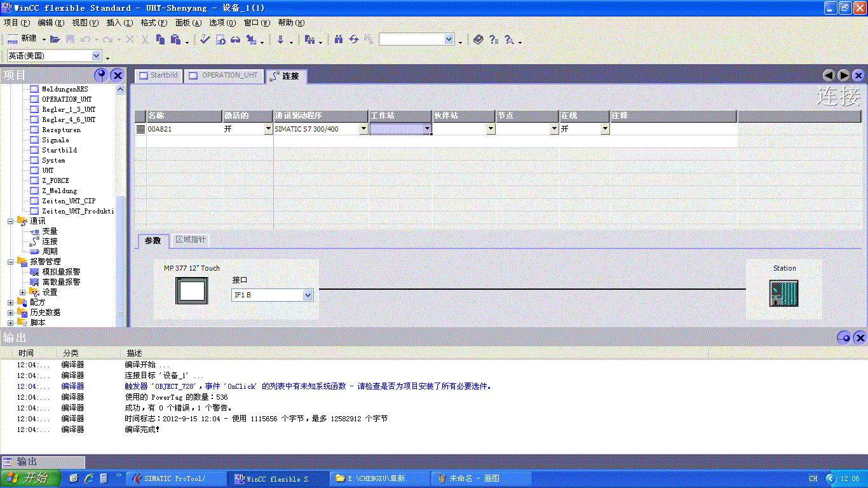Click the magnifier search help icon
This screenshot has height=488, width=868.
click(x=509, y=39)
